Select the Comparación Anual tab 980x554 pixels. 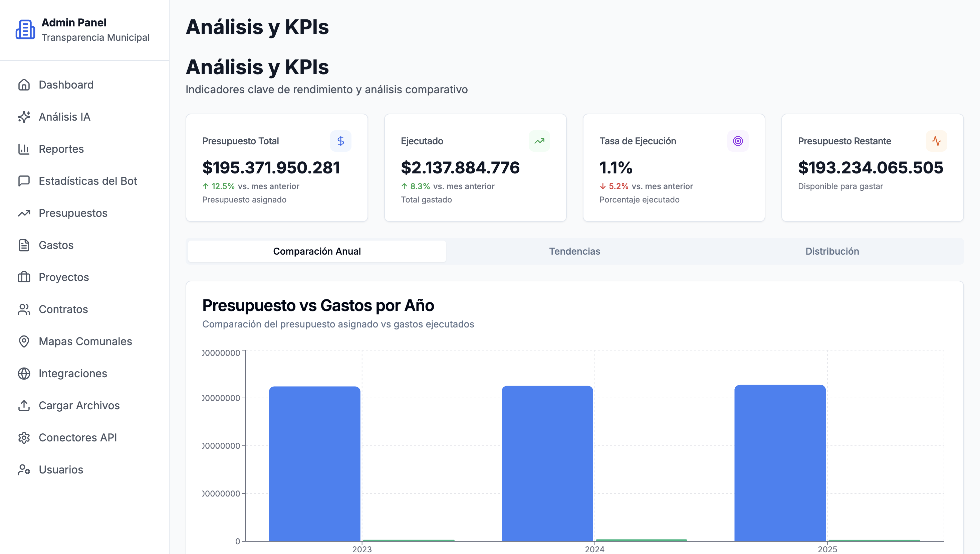click(316, 251)
